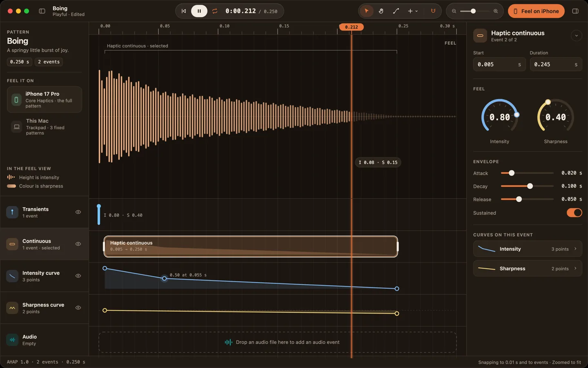
Task: Toggle the right inspector panel icon
Action: click(575, 11)
